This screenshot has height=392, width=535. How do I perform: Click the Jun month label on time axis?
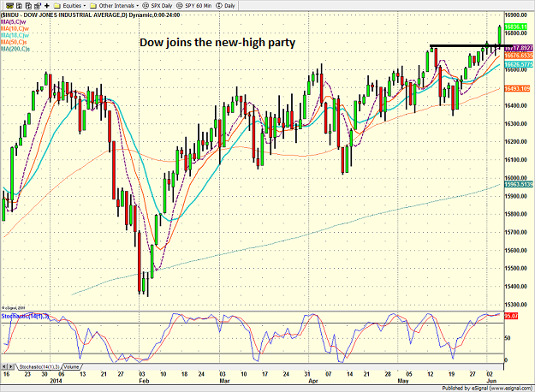click(491, 381)
